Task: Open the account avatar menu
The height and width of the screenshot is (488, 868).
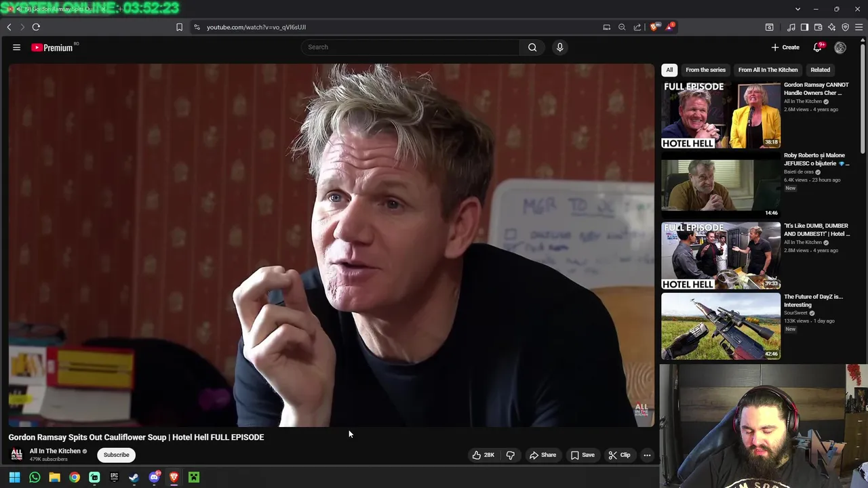Action: (840, 47)
